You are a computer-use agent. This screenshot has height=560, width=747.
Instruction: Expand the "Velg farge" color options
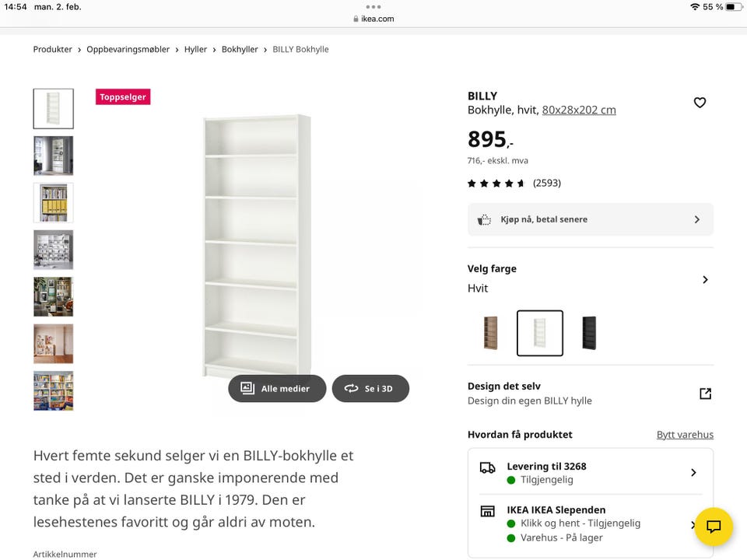705,279
